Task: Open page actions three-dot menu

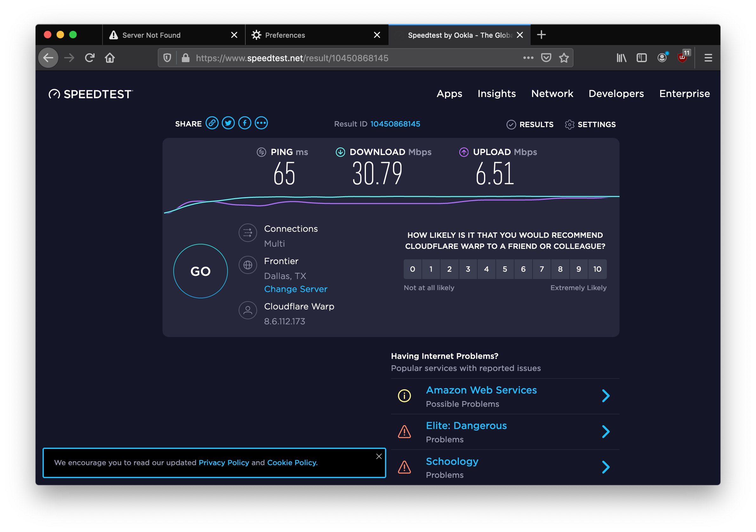Action: 528,58
